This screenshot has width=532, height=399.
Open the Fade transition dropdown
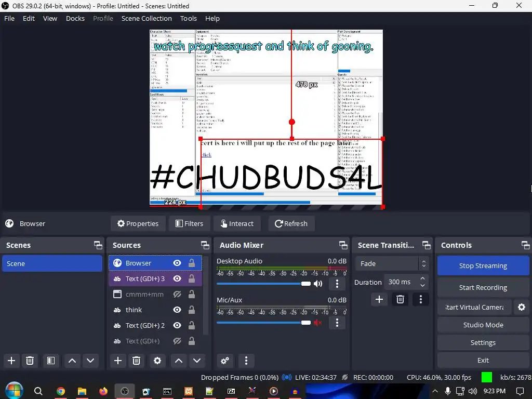[x=392, y=263]
